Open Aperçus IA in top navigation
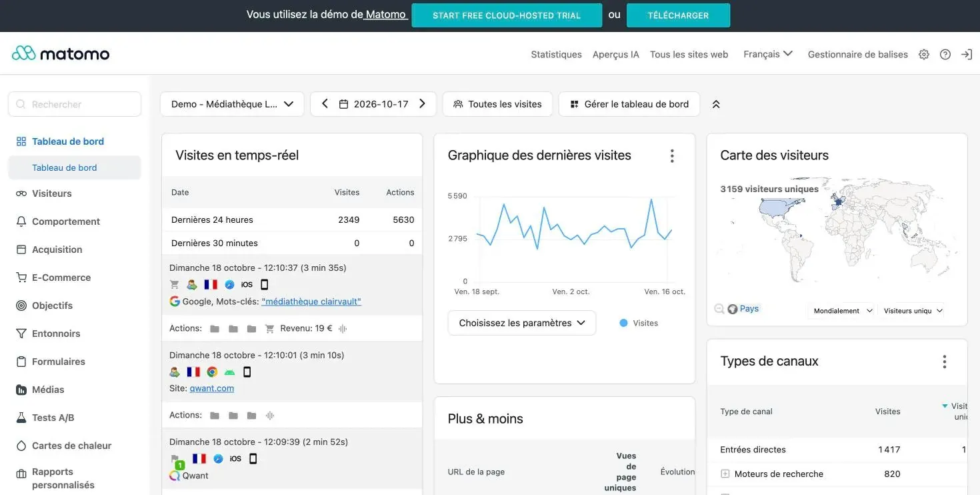Viewport: 980px width, 495px height. click(x=616, y=55)
